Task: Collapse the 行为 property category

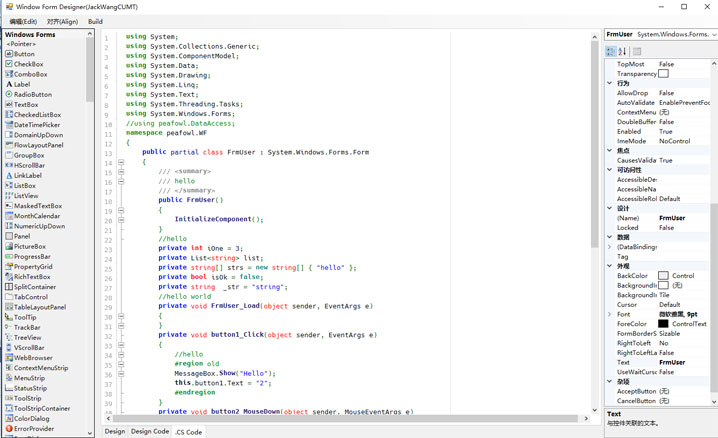Action: click(609, 83)
